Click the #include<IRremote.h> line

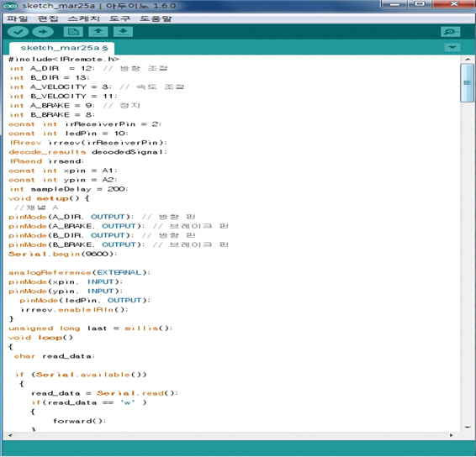point(64,59)
